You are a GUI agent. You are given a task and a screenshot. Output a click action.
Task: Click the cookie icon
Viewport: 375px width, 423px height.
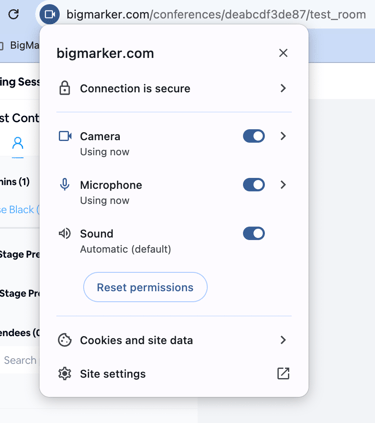click(x=65, y=340)
